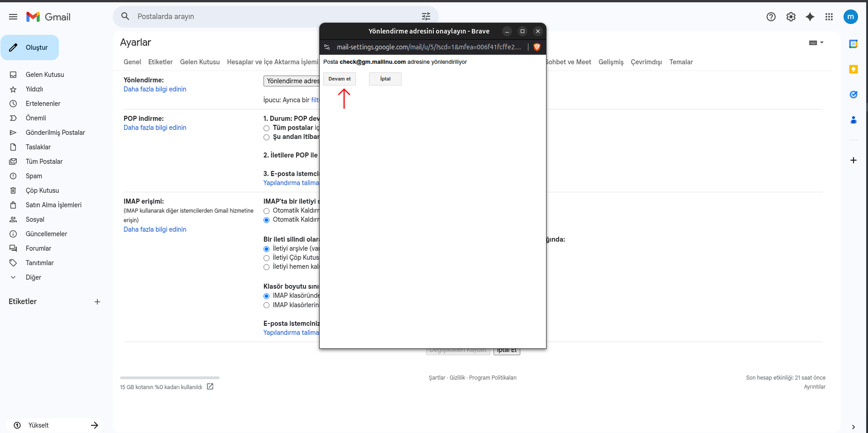868x433 pixels.
Task: Open storage manage external link icon
Action: click(210, 386)
